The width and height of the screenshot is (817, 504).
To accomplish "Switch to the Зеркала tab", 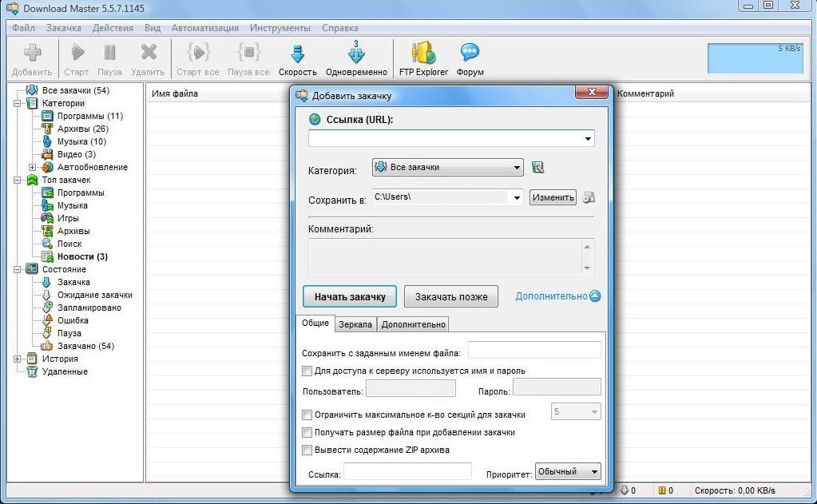I will [355, 324].
